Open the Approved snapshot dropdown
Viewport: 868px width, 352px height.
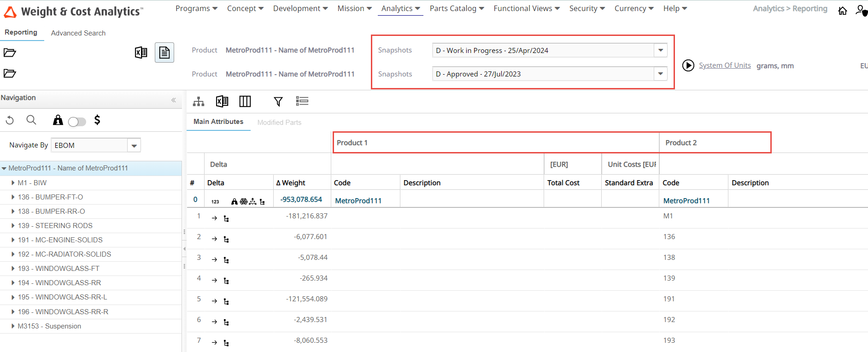[660, 74]
